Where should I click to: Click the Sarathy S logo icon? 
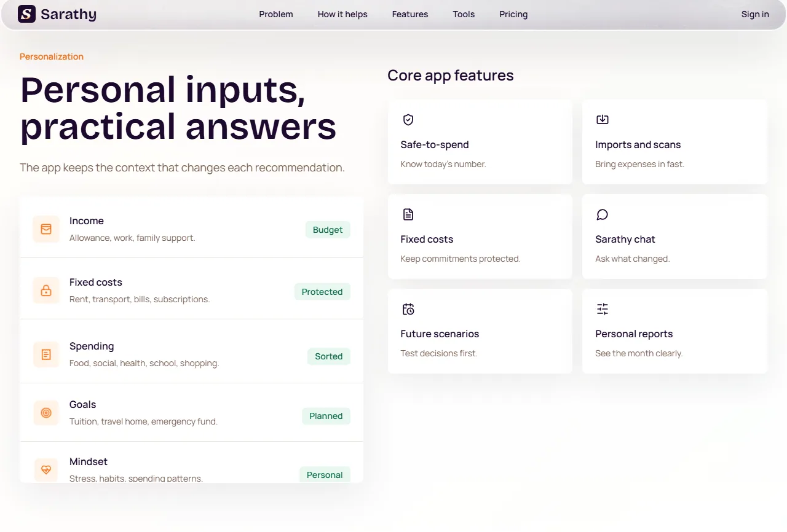[26, 14]
